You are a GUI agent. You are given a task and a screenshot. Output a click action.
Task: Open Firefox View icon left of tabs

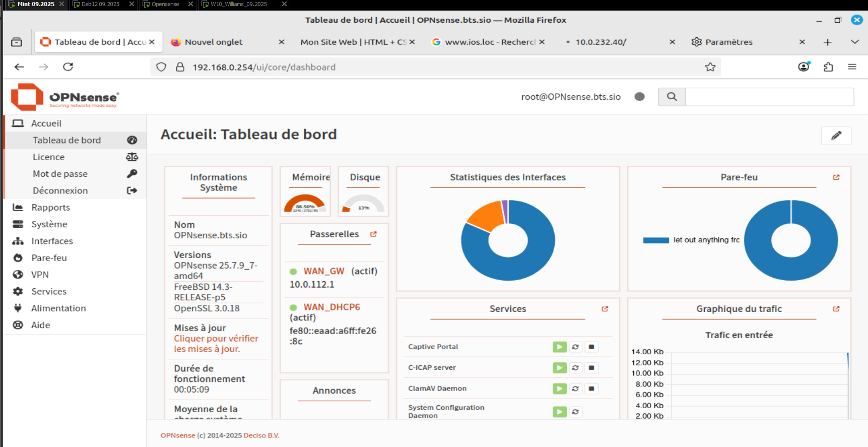17,42
